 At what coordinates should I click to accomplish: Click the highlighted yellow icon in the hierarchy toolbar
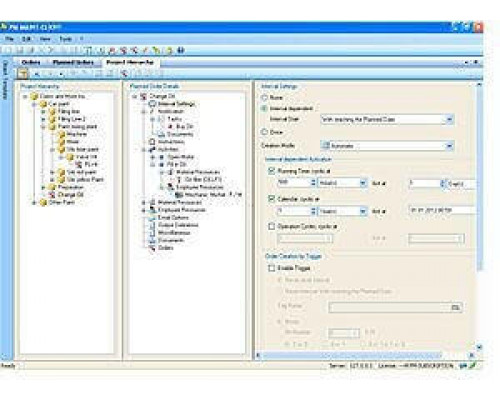(23, 73)
